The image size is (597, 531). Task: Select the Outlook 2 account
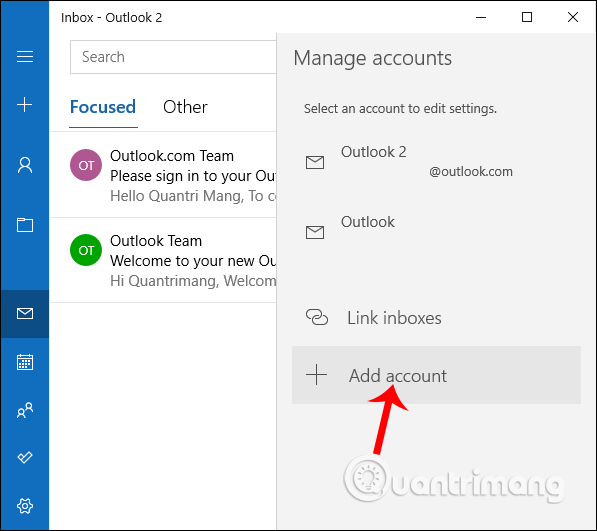click(436, 162)
